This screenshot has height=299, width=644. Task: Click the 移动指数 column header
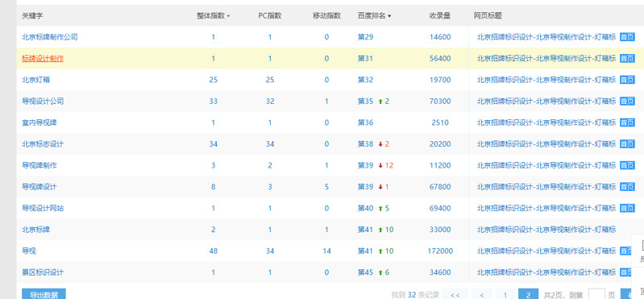tap(326, 15)
